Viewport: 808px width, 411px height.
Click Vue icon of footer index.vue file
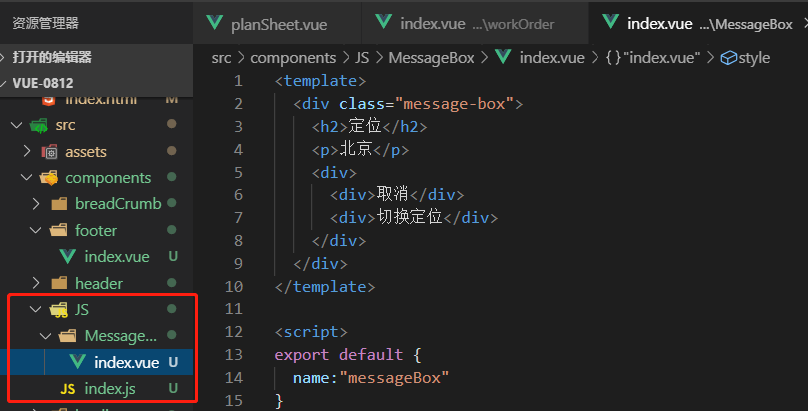click(x=68, y=256)
